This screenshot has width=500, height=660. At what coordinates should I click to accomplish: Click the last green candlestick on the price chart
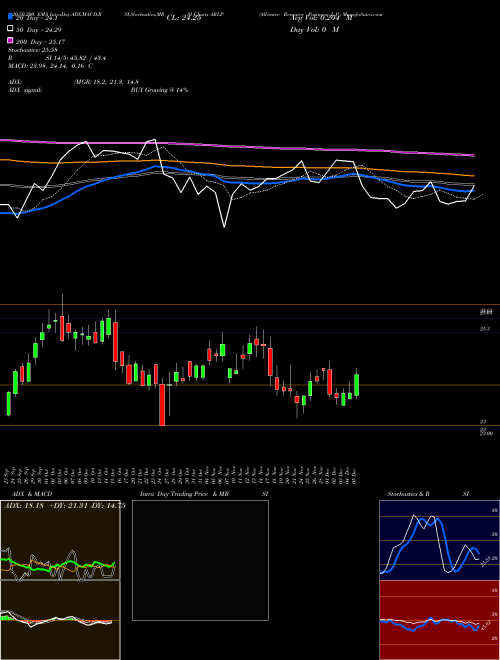[x=356, y=385]
